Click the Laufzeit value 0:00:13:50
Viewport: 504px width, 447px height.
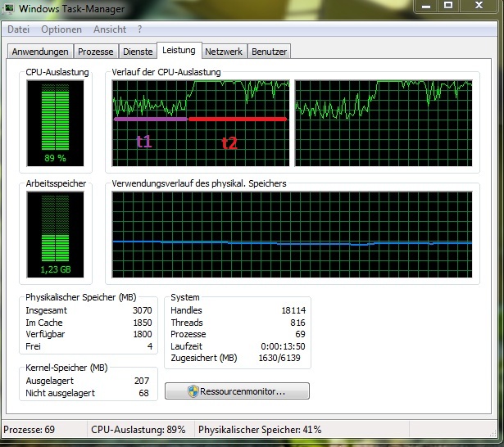283,346
